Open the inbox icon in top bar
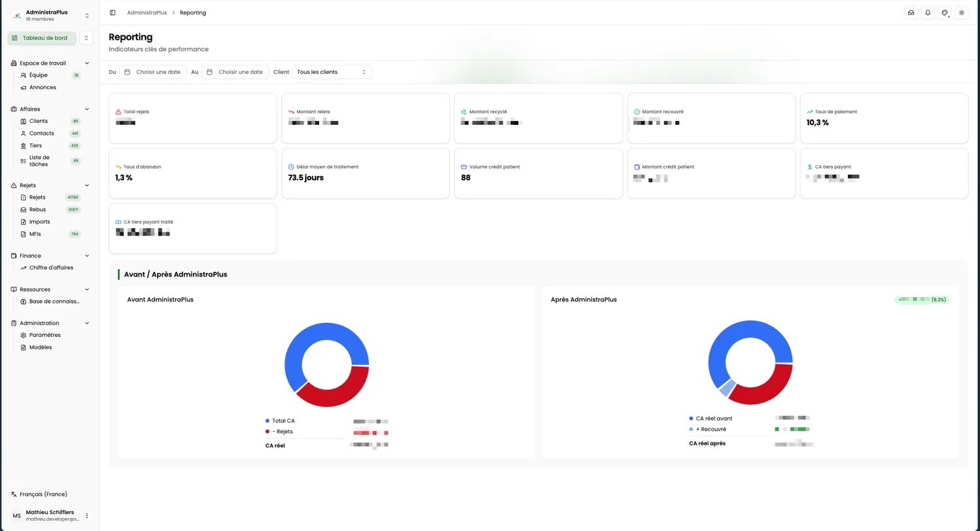The height and width of the screenshot is (531, 980). tap(911, 12)
